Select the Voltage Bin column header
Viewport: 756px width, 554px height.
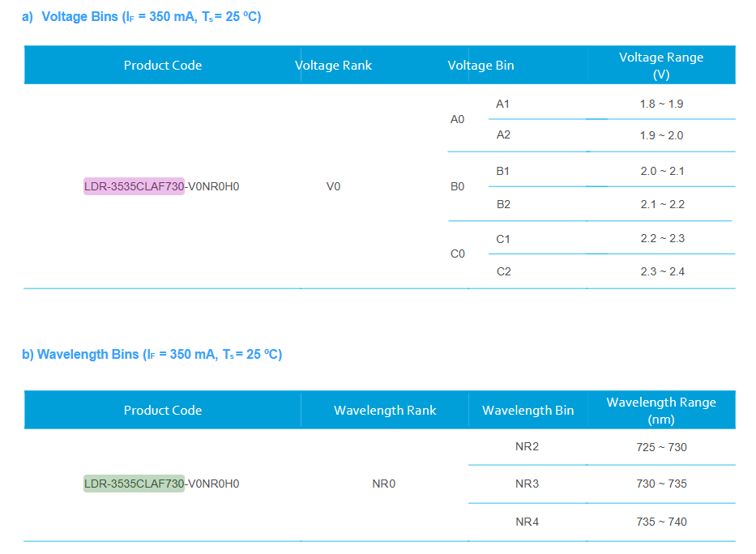click(x=481, y=66)
